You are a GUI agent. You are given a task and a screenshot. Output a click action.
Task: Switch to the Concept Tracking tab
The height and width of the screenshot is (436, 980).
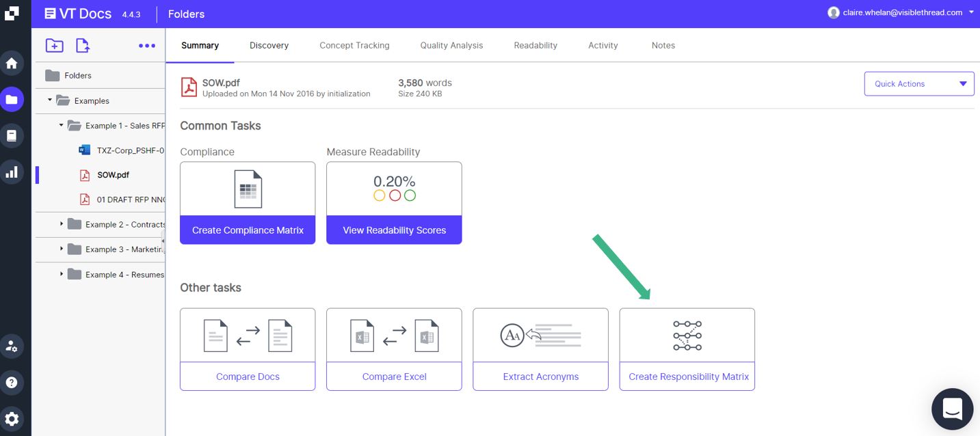[354, 46]
